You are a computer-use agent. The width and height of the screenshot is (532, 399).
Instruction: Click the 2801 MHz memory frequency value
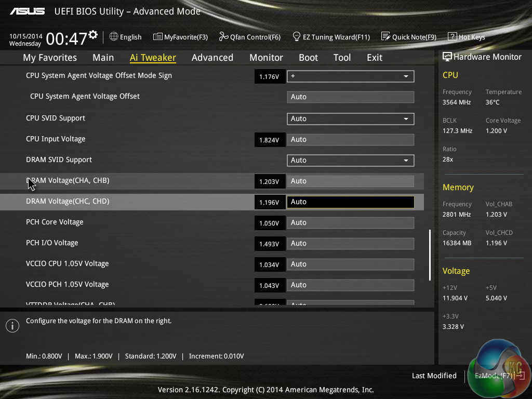[456, 215]
